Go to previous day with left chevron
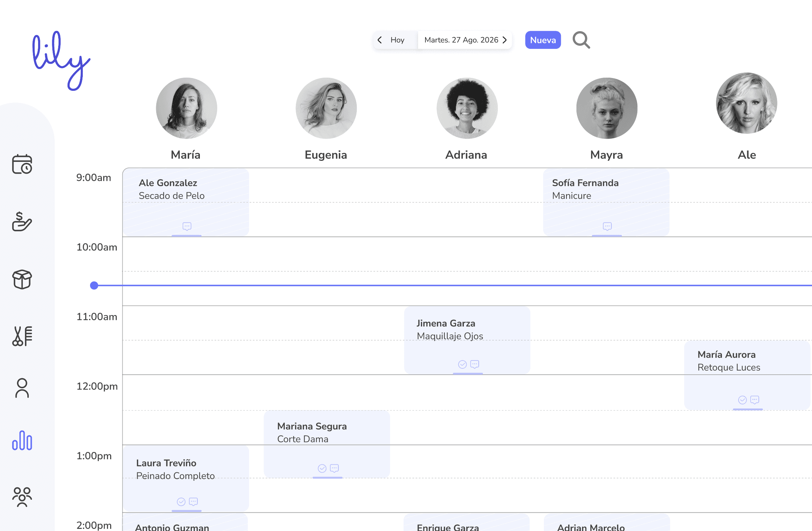 click(380, 40)
